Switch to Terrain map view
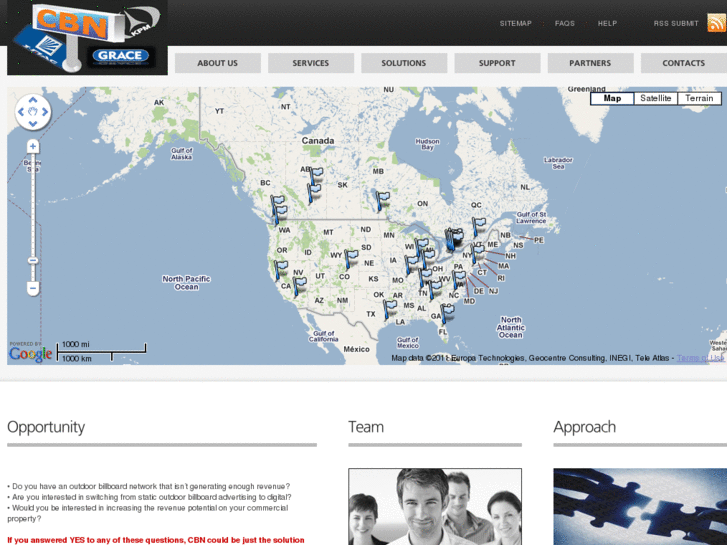 pos(699,98)
